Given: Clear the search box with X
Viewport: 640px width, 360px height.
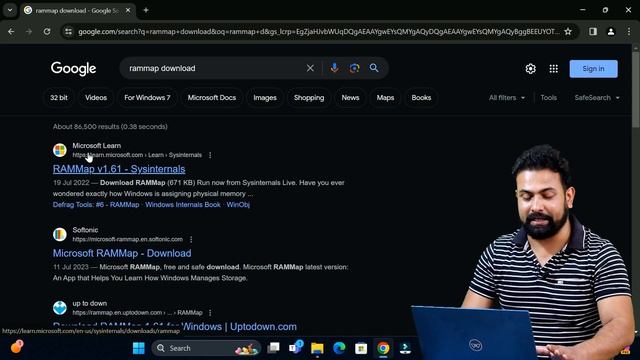Looking at the screenshot, I should click(x=310, y=68).
